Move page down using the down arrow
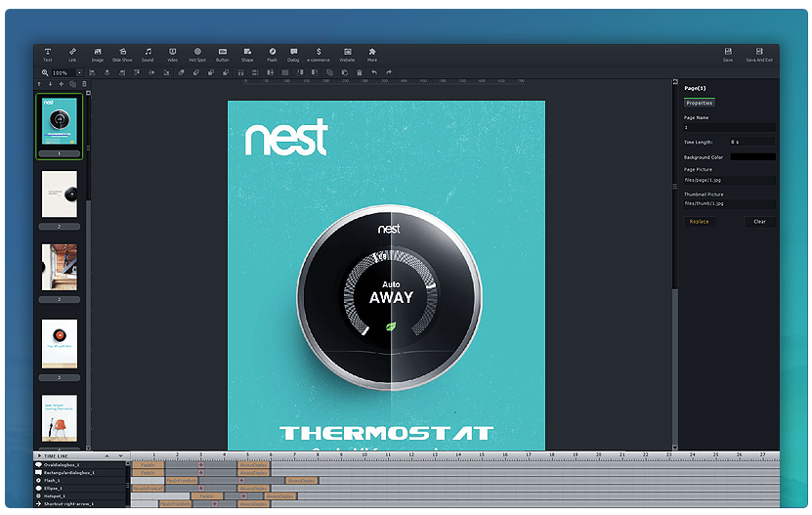This screenshot has height=515, width=812. click(50, 84)
